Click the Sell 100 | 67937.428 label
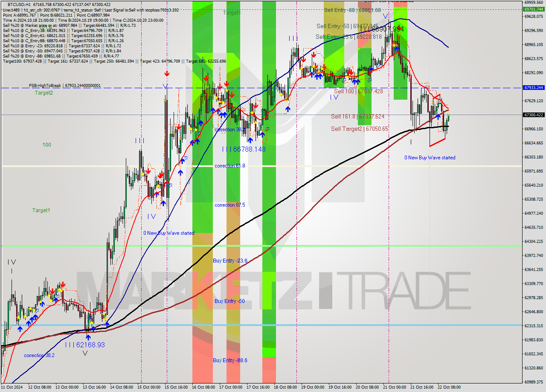546x392 pixels. coord(358,91)
